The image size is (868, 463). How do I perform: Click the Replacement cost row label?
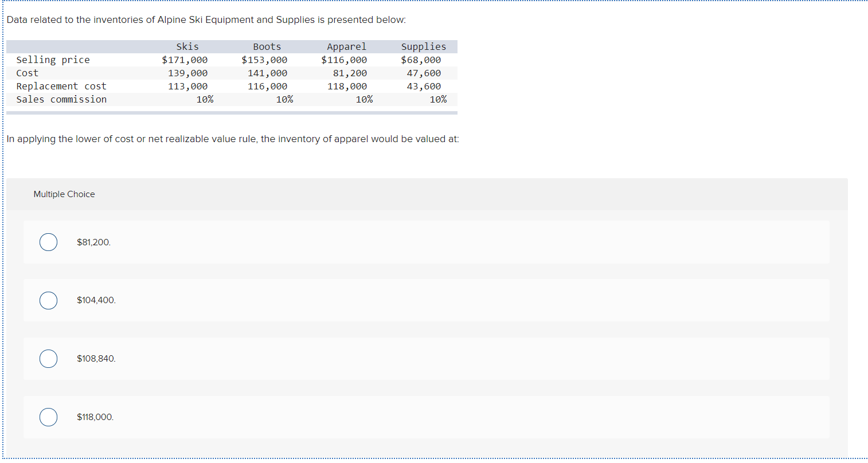[x=61, y=86]
